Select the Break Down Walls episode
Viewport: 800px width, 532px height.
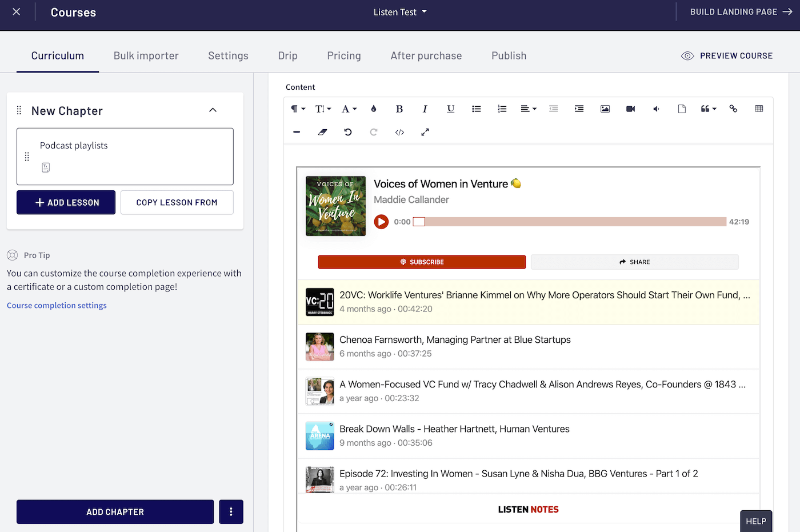(529, 436)
